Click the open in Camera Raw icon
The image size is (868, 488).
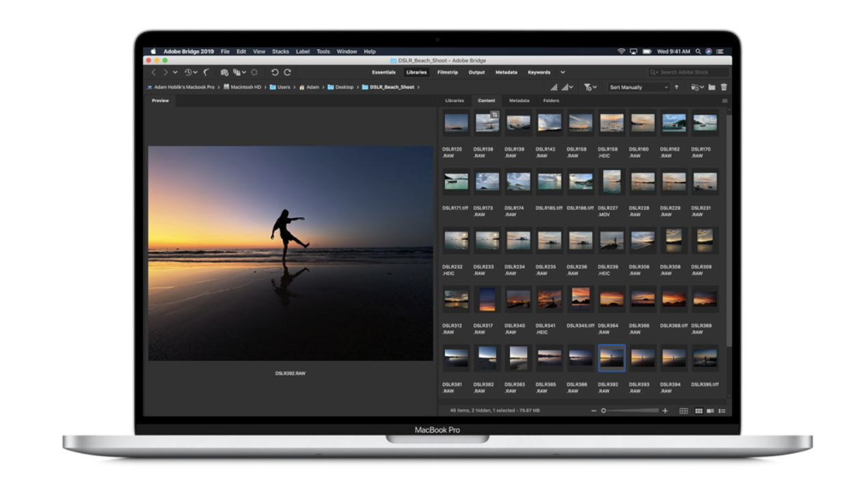(254, 72)
